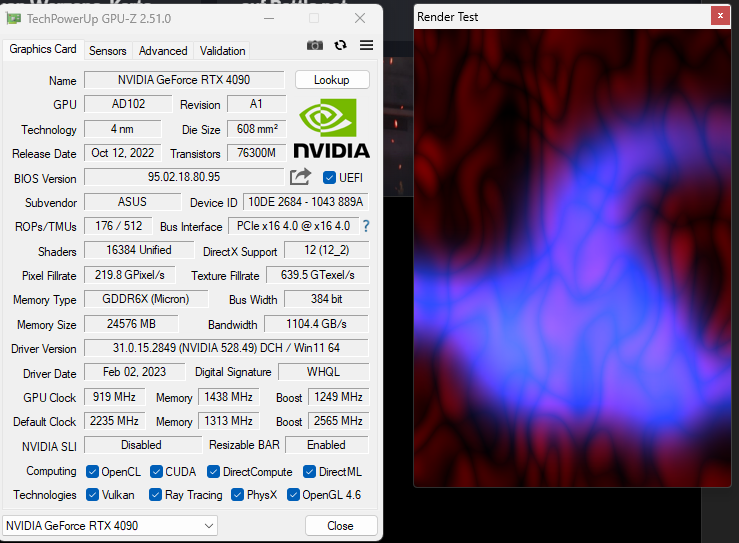Click the GPU-Z title bar app icon
Image resolution: width=739 pixels, height=543 pixels.
(x=13, y=19)
